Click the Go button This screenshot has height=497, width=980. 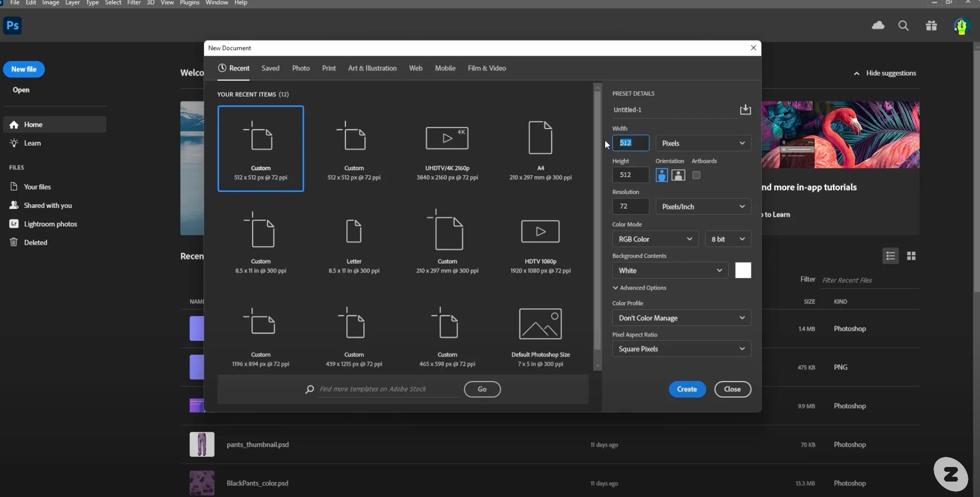482,389
